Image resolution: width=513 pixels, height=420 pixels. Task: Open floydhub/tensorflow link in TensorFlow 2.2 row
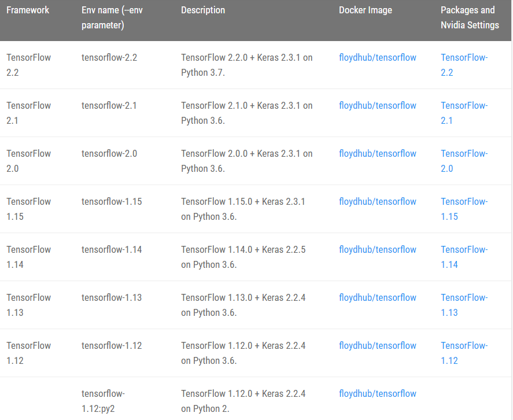pyautogui.click(x=378, y=58)
